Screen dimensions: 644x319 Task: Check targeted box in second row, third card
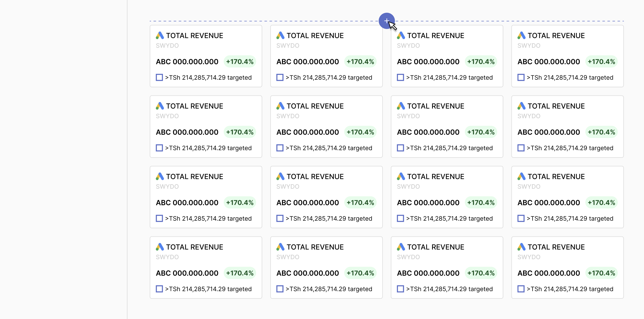(x=400, y=148)
